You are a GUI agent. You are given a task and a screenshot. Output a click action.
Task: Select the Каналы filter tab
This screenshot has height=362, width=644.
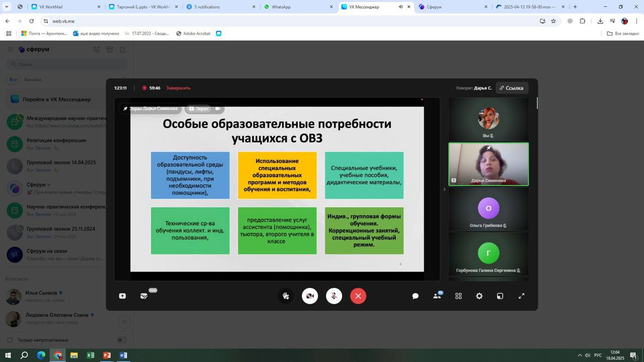point(33,79)
